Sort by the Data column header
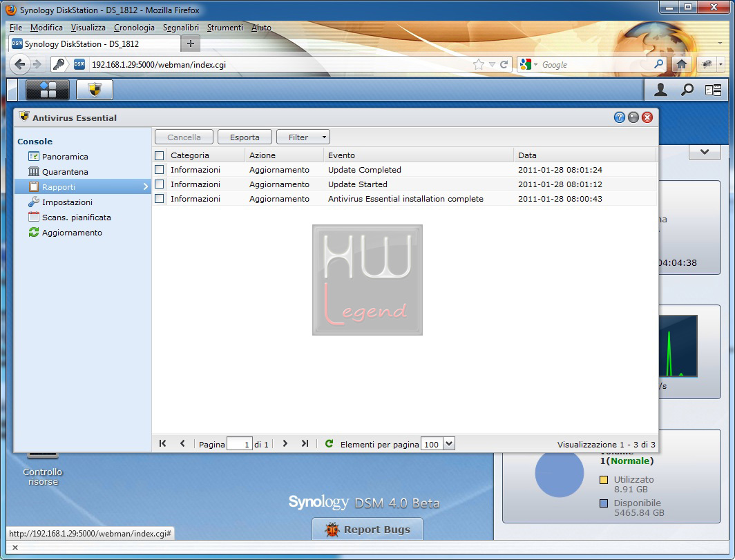Screen dimensions: 735x560 (x=585, y=155)
